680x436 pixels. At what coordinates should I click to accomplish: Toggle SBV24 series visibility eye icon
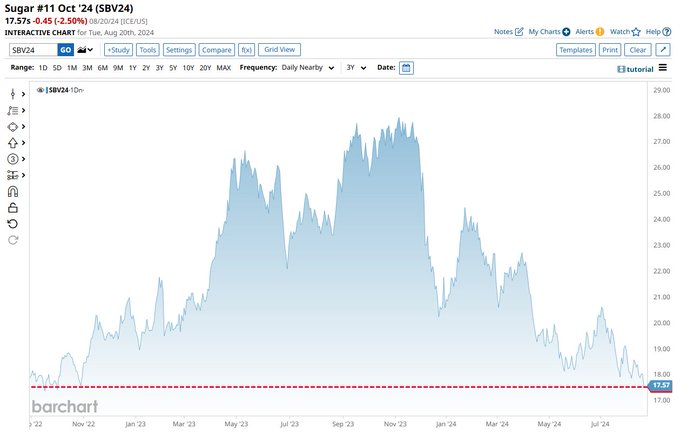(x=40, y=90)
